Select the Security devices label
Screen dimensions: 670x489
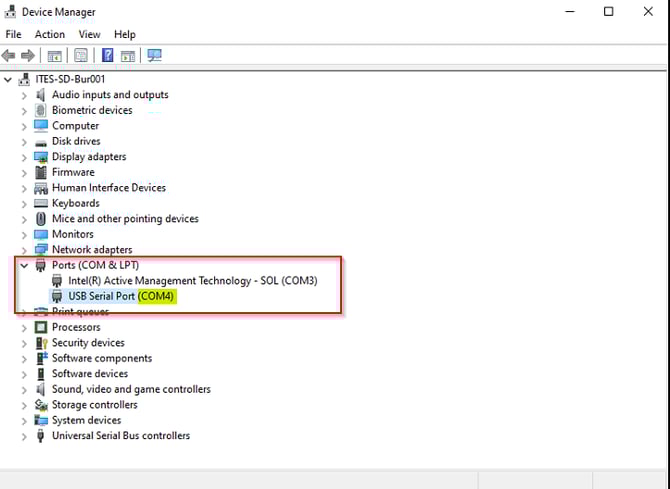[x=88, y=343]
